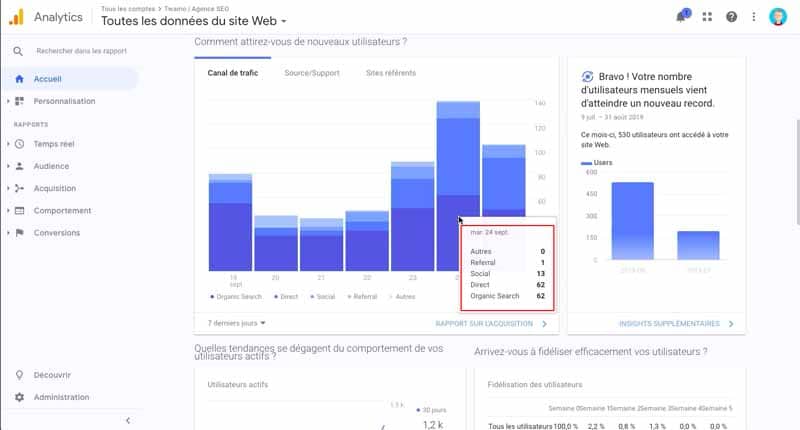The image size is (800, 430).
Task: Open the notifications bell
Action: pyautogui.click(x=681, y=17)
